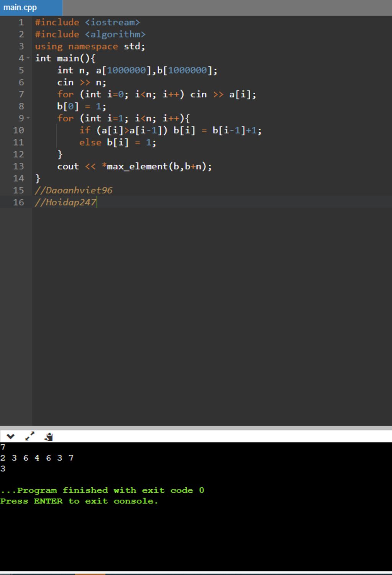The image size is (392, 575).
Task: Click the 'b[0] = 1;' statement
Action: pos(82,106)
